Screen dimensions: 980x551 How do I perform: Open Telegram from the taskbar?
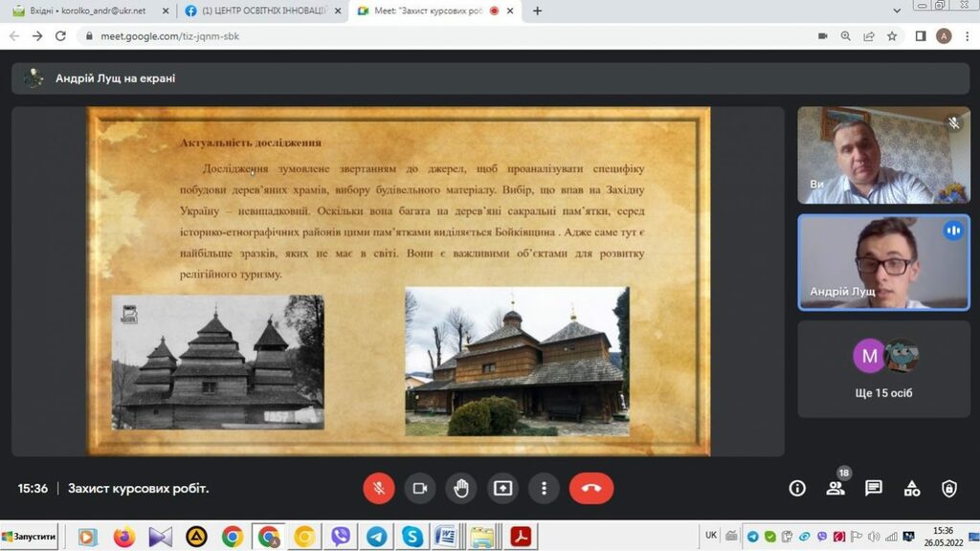(376, 537)
